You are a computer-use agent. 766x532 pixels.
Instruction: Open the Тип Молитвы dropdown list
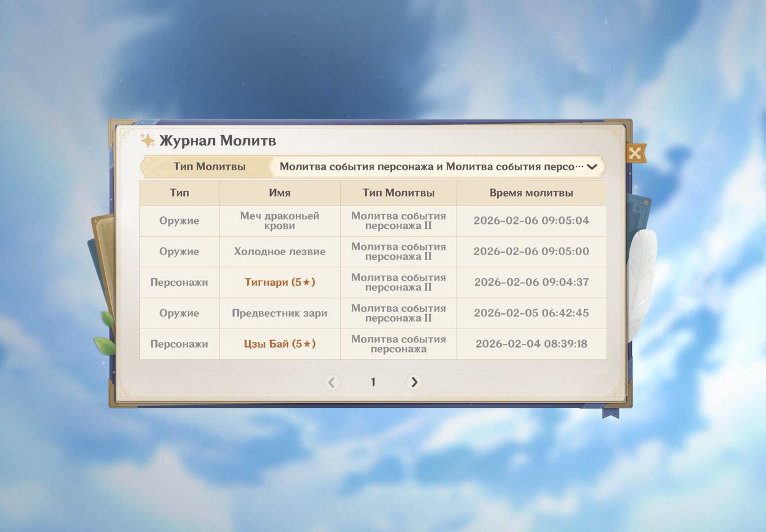tap(437, 166)
